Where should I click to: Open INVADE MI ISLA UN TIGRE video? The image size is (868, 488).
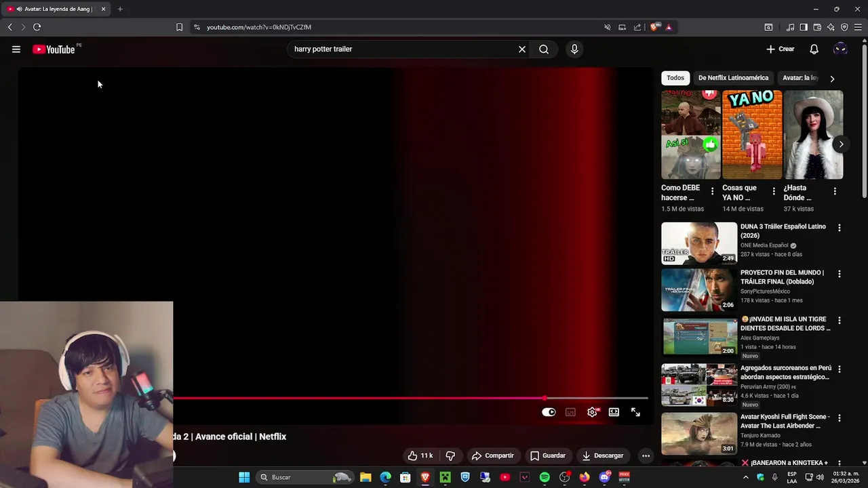(x=699, y=336)
